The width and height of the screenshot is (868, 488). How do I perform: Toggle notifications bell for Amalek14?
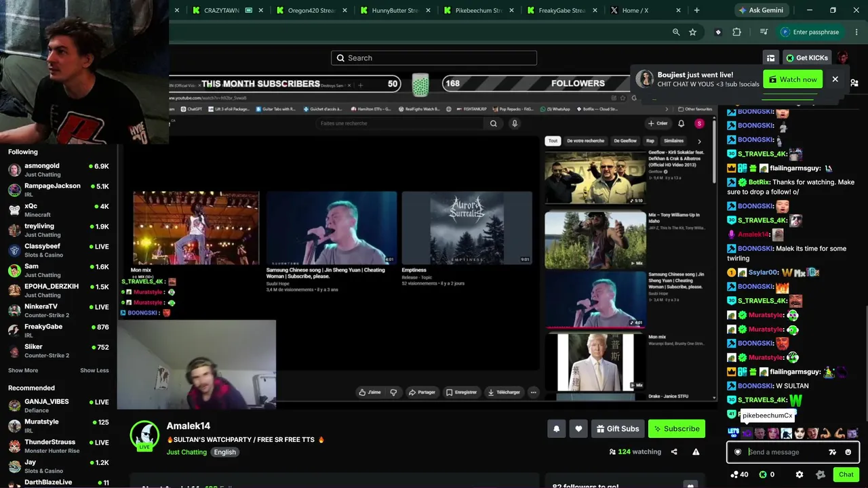point(557,428)
